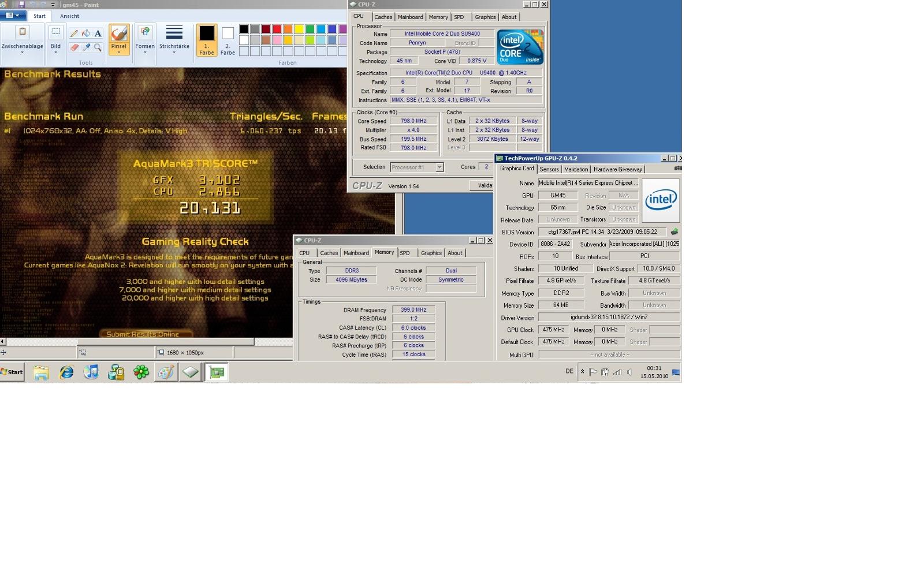Switch to GPU-Z via taskbar card icon
The width and height of the screenshot is (924, 564).
217,372
